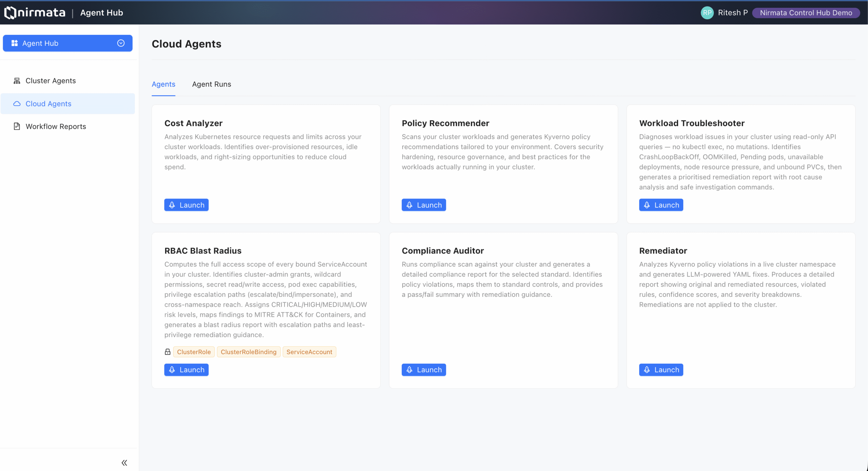Launch the Policy Recommender agent

424,205
